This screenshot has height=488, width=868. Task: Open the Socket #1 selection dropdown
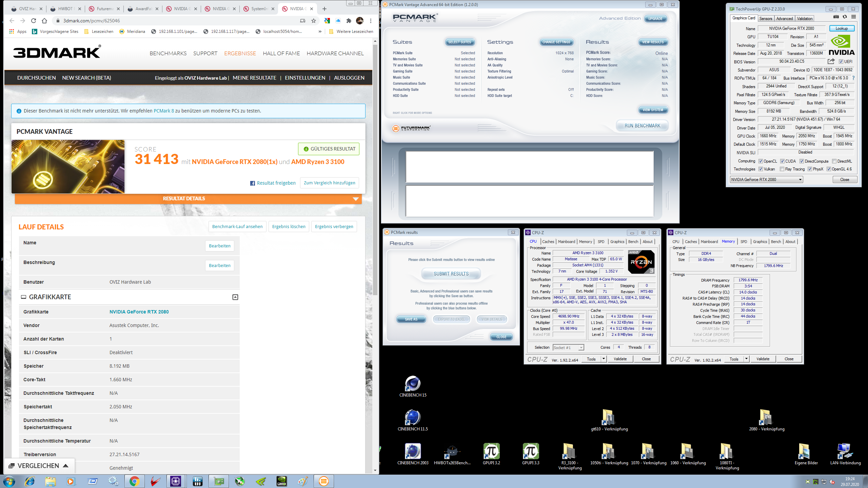coord(568,347)
